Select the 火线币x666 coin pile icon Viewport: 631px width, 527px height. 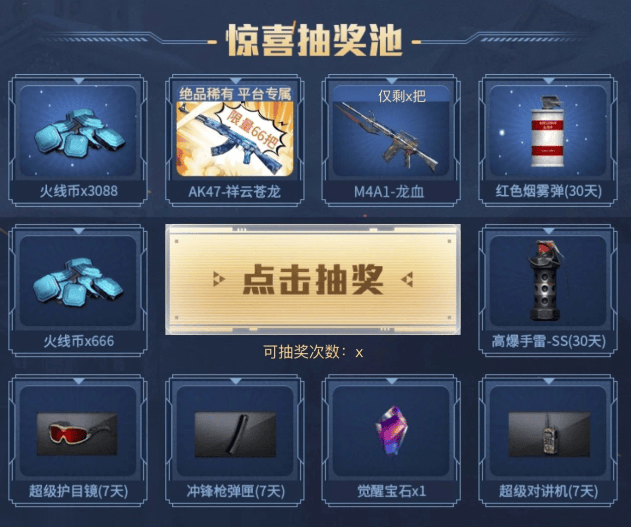pos(78,282)
